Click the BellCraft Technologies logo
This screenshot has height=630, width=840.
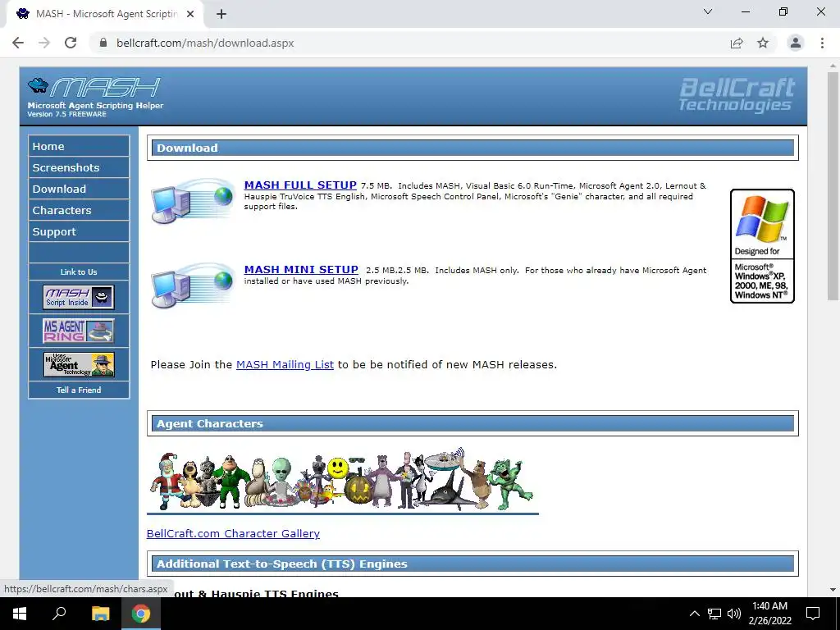737,95
